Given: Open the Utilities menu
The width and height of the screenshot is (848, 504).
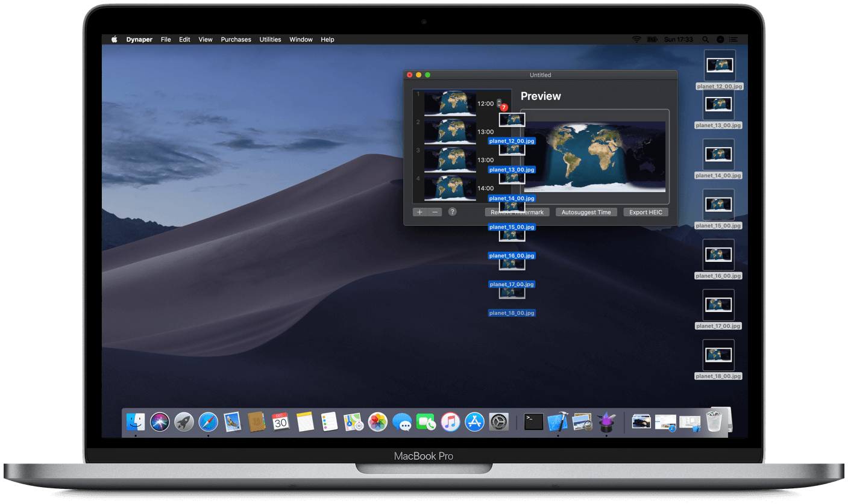Looking at the screenshot, I should (270, 39).
